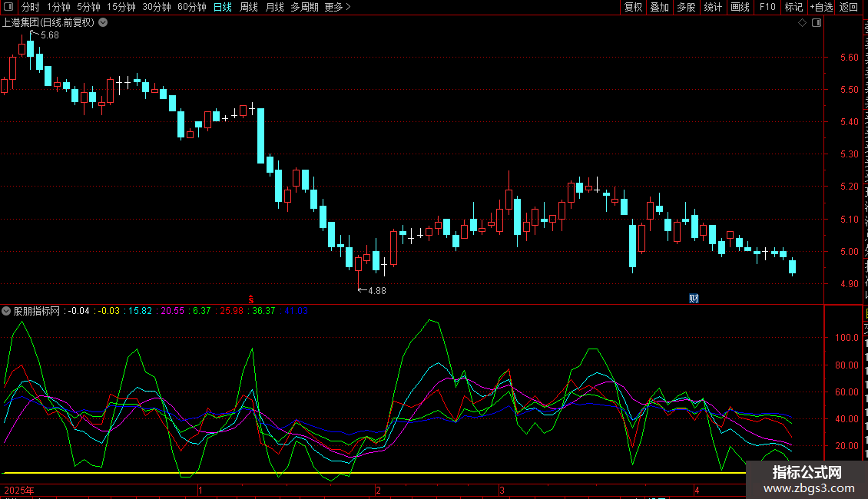Open dropdown beside 上港集团 title
The image size is (868, 499).
tap(103, 22)
